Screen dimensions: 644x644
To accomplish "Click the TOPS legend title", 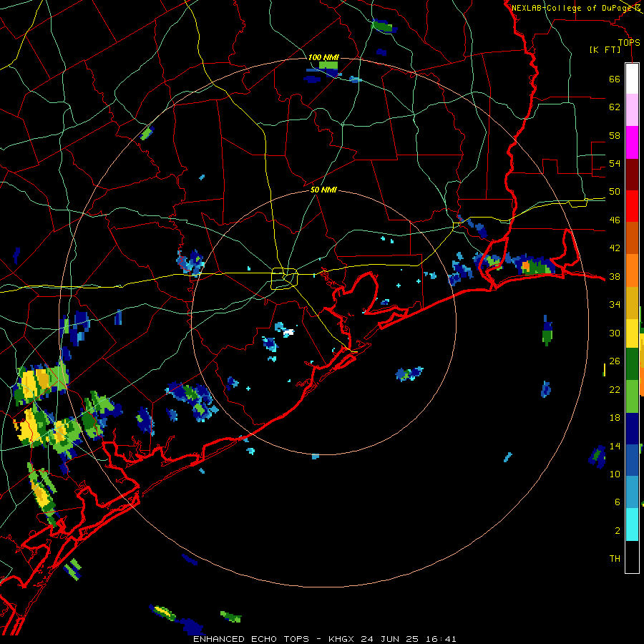I will coord(628,42).
